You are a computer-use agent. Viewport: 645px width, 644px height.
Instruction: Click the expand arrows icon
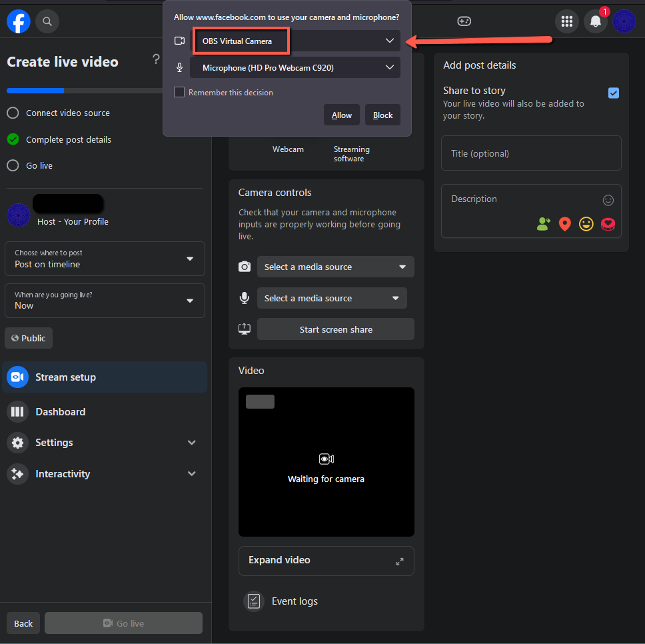point(399,561)
